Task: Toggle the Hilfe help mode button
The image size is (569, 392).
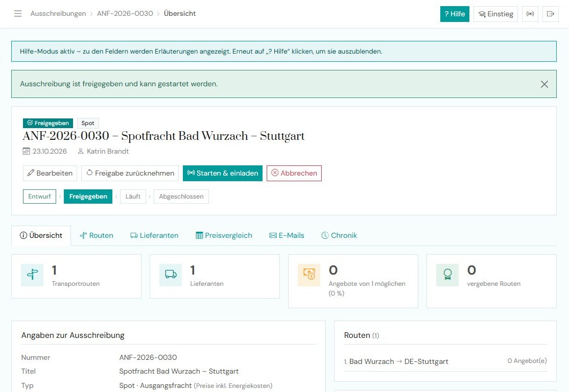Action: pyautogui.click(x=455, y=14)
